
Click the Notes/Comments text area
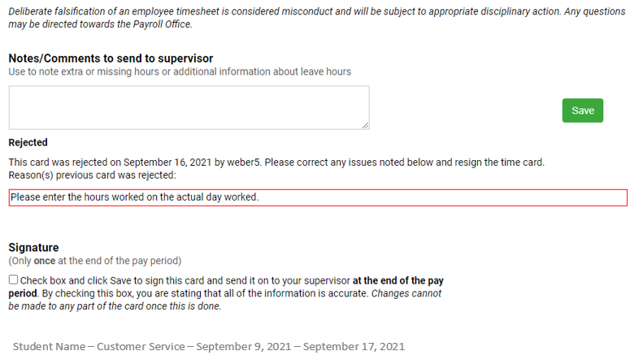pos(189,107)
